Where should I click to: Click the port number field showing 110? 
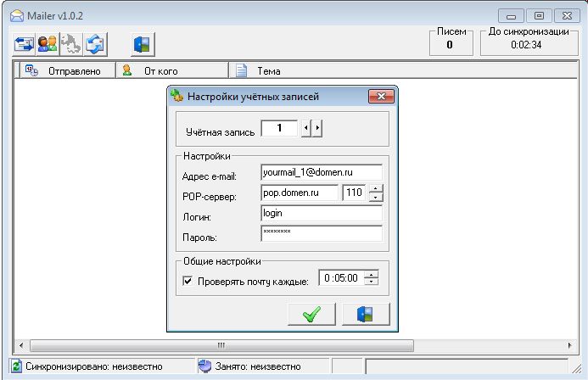tap(354, 193)
